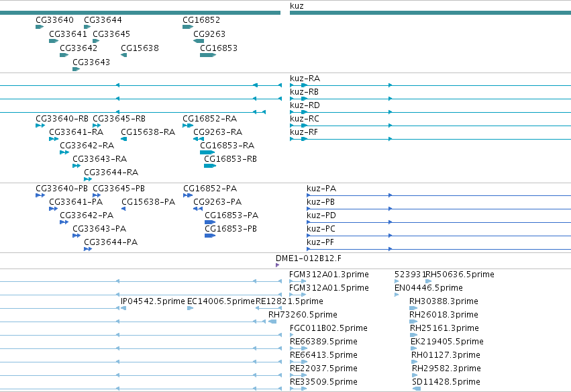This screenshot has height=392, width=571.
Task: Click the CG33640-PB protein glyph
Action: click(40, 195)
